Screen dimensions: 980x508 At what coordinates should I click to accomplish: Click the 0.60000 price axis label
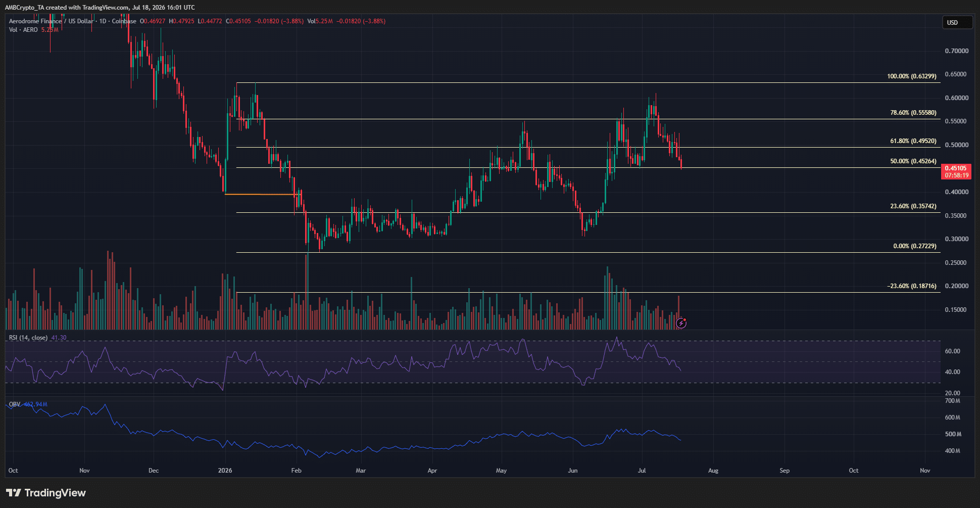pyautogui.click(x=957, y=98)
